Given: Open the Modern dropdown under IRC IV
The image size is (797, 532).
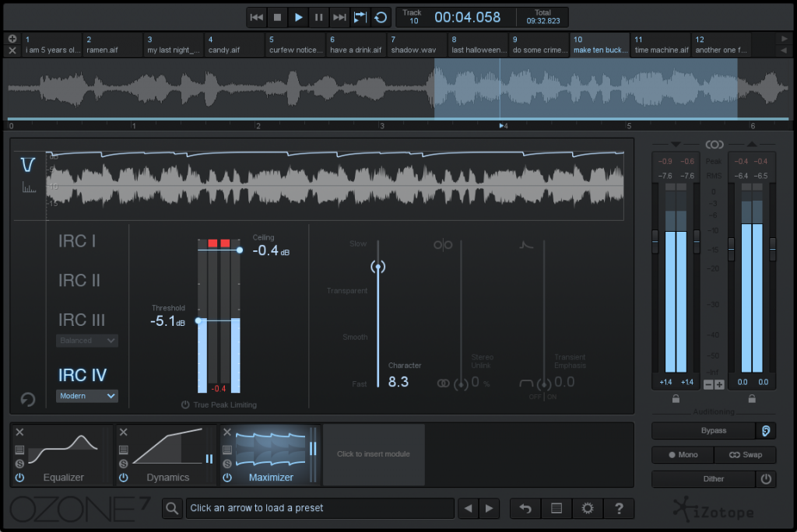Looking at the screenshot, I should click(86, 396).
